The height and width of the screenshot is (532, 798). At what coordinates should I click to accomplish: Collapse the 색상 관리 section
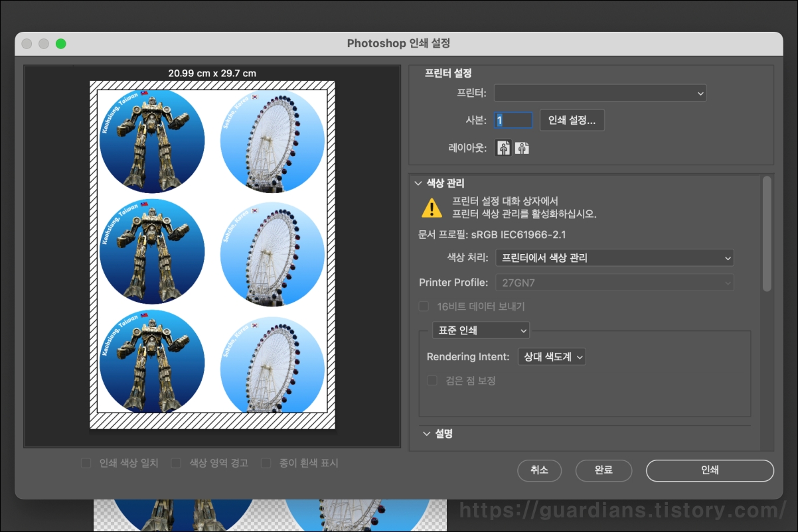pos(418,183)
